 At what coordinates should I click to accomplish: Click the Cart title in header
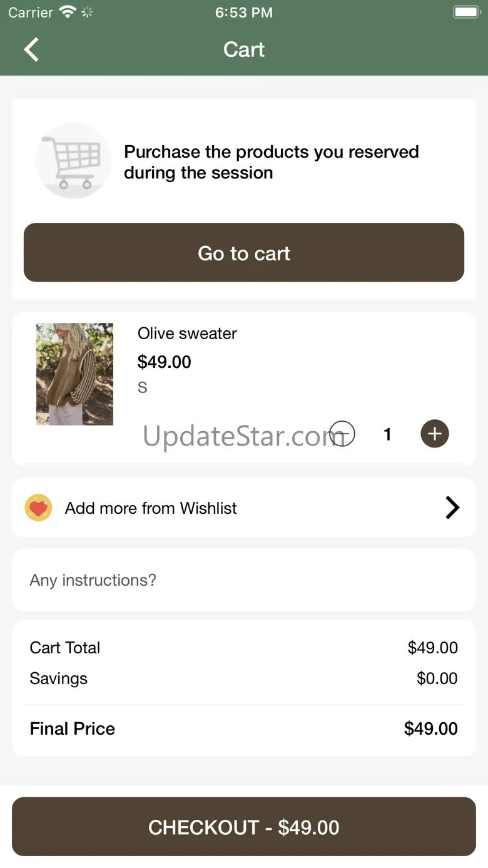coord(244,49)
